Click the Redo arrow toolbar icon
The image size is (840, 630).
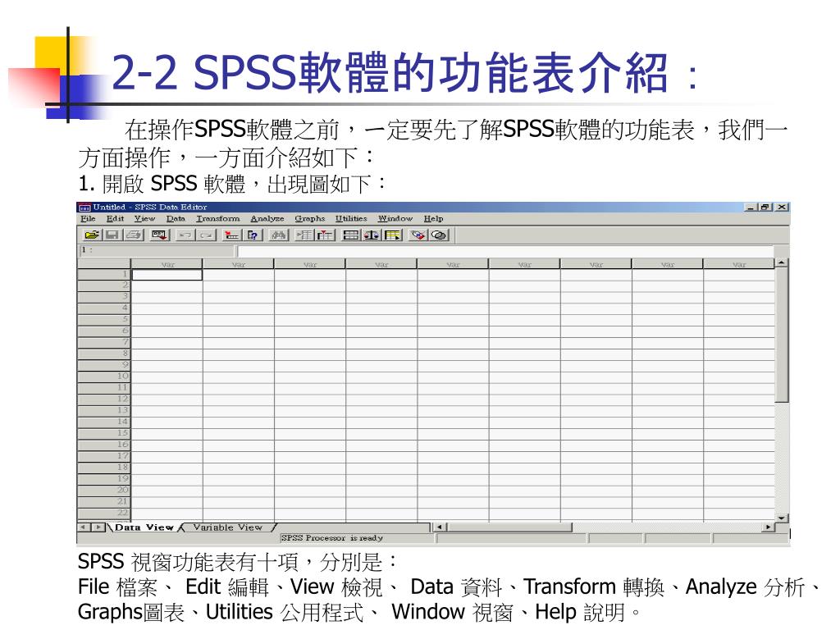pos(207,235)
